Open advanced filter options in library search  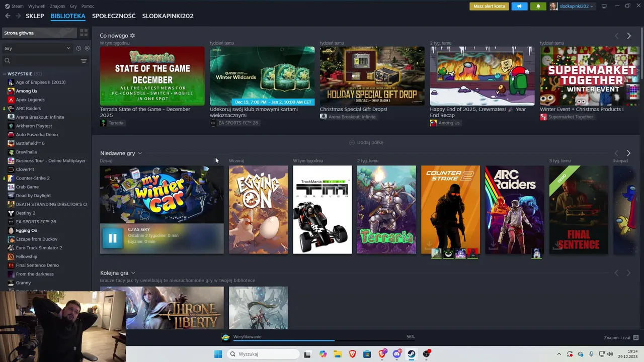[84, 61]
